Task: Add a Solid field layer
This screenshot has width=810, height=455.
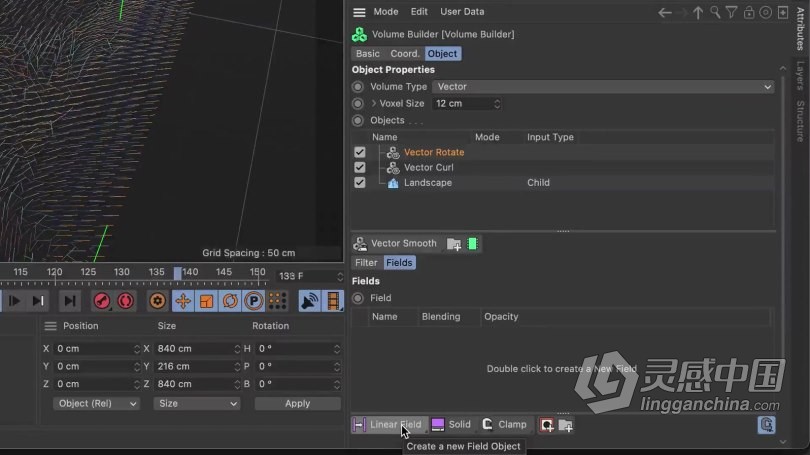Action: point(451,425)
